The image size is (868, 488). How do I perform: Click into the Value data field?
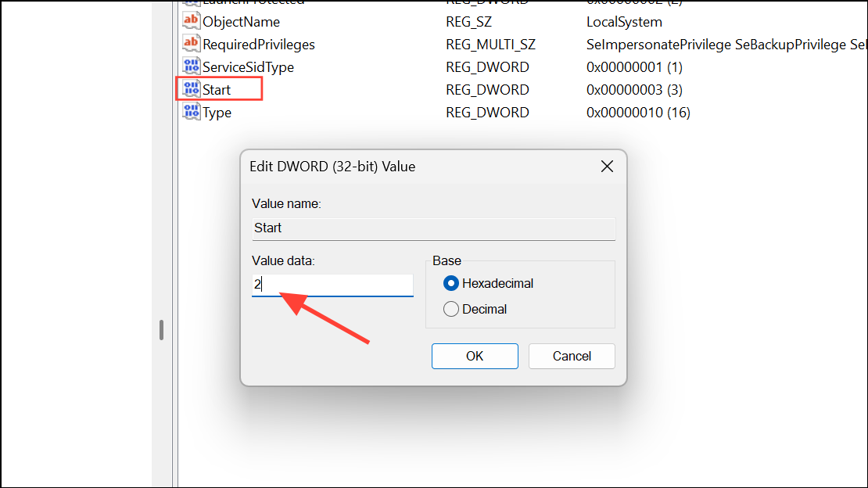pyautogui.click(x=332, y=285)
